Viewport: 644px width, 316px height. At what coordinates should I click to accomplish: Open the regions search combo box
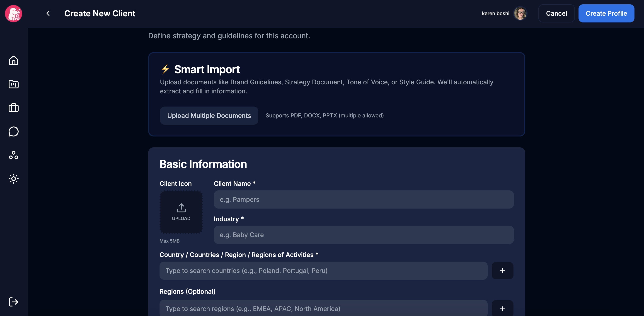[x=323, y=309]
